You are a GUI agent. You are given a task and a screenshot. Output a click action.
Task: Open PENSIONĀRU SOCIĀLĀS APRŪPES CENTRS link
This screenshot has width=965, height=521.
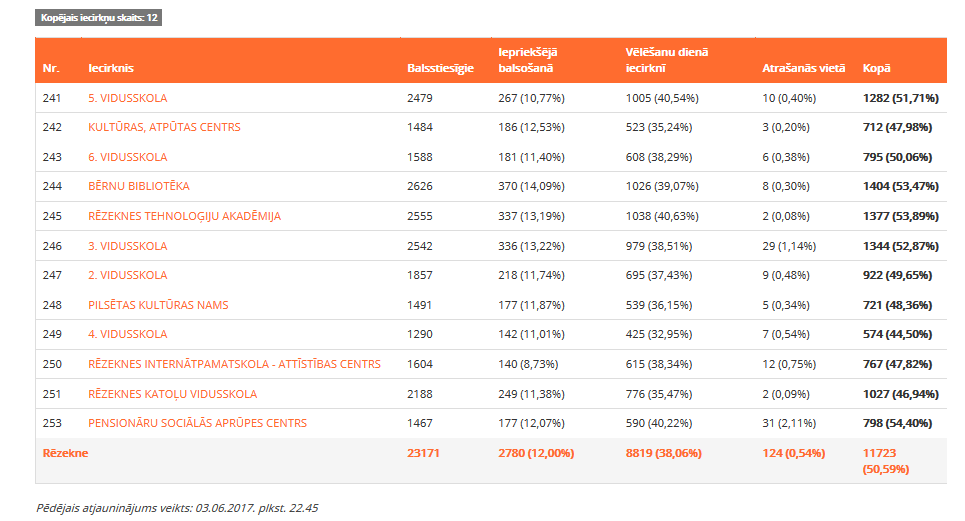[198, 423]
